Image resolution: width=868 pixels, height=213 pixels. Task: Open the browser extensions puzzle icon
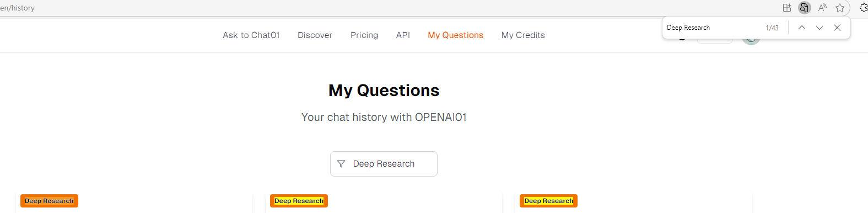(864, 8)
